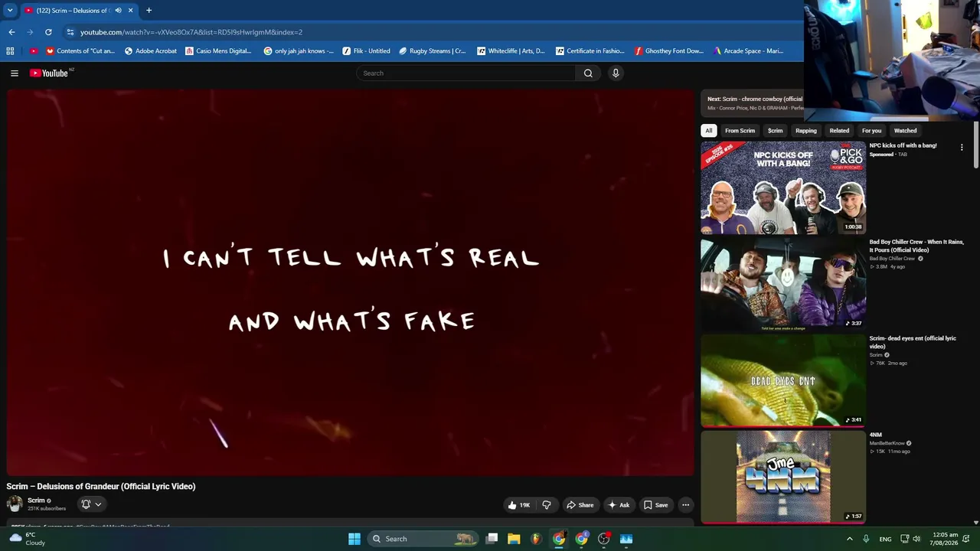Image resolution: width=980 pixels, height=551 pixels.
Task: Open the Contents of "Cut an..." bookmark
Action: [81, 51]
